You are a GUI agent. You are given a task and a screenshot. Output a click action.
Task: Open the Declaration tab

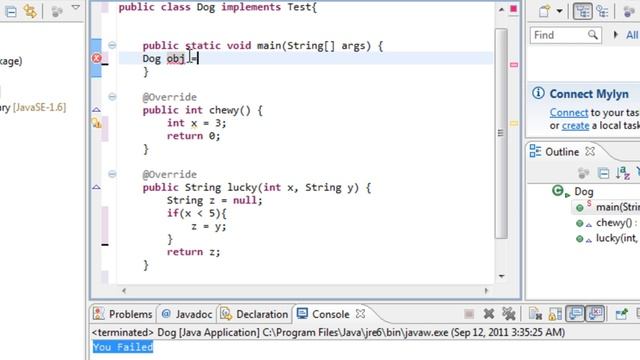click(x=255, y=314)
